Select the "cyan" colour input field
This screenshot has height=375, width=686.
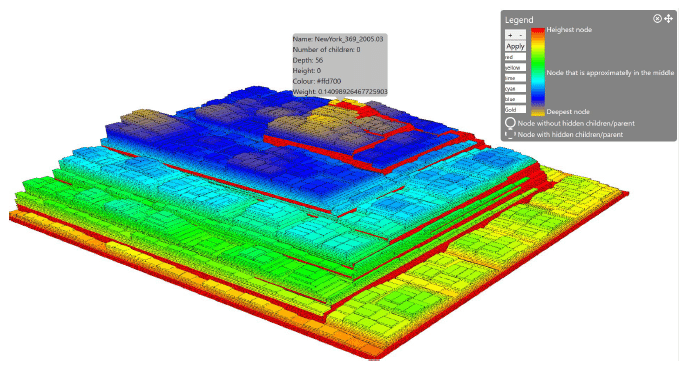point(515,88)
